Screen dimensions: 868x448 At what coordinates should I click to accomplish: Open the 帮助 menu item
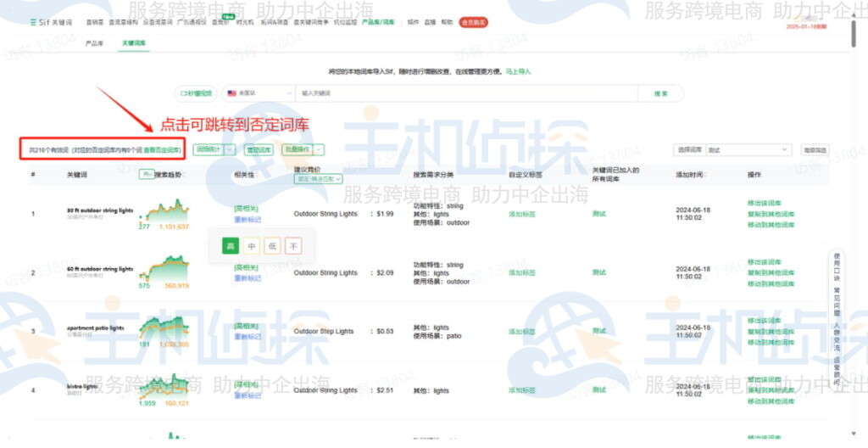pos(447,23)
